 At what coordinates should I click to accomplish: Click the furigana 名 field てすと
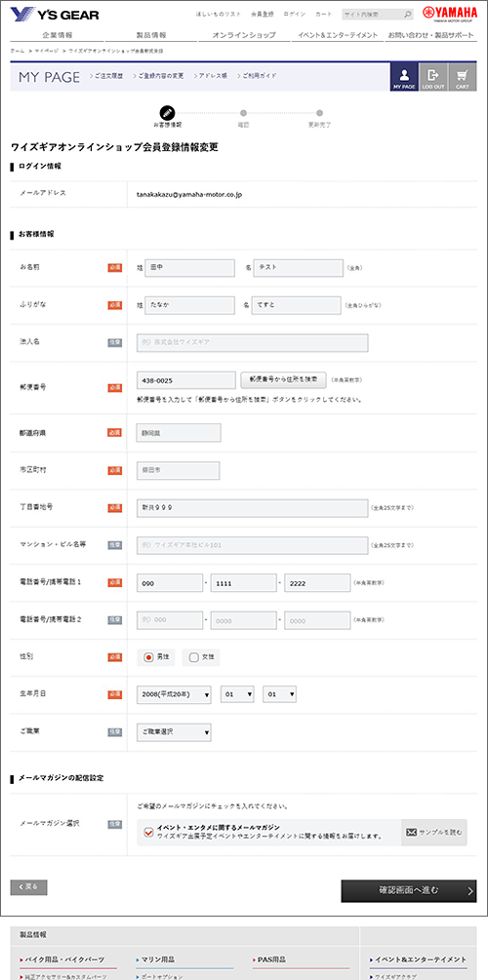click(x=297, y=305)
